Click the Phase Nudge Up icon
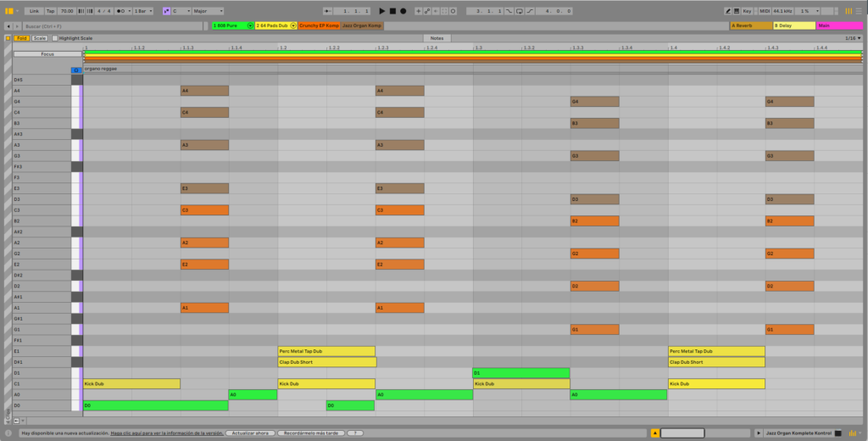Screen dimensions: 868x441 [x=90, y=11]
